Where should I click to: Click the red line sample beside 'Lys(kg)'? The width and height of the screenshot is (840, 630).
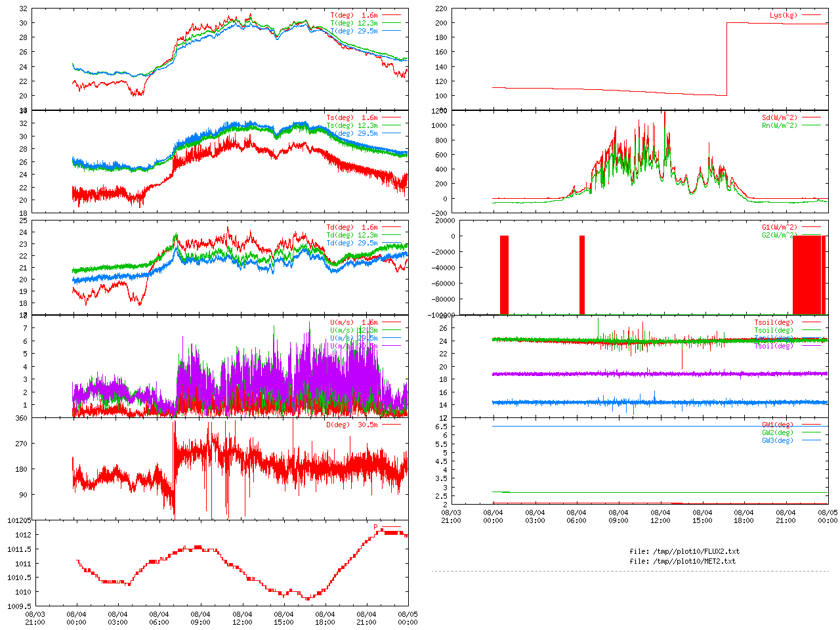[811, 15]
